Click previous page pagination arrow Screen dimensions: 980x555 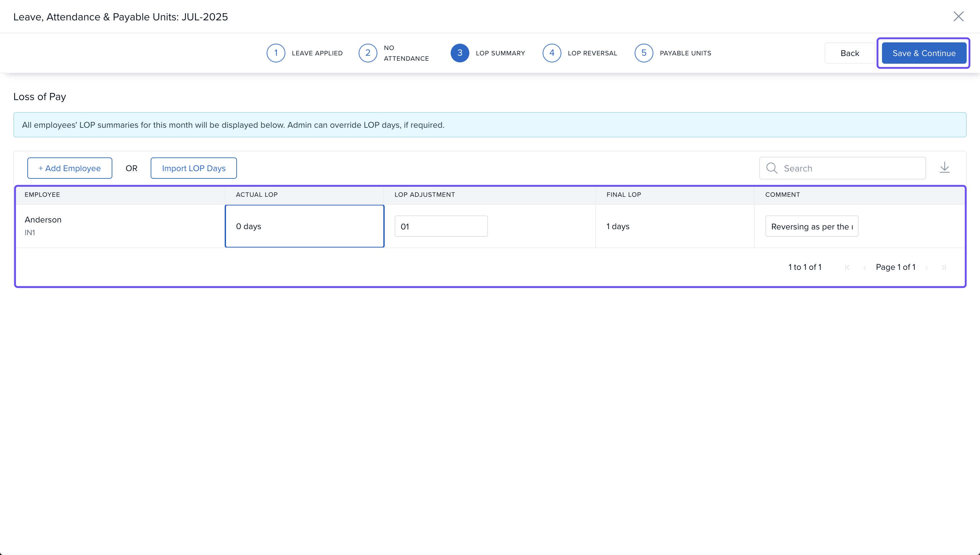point(864,267)
